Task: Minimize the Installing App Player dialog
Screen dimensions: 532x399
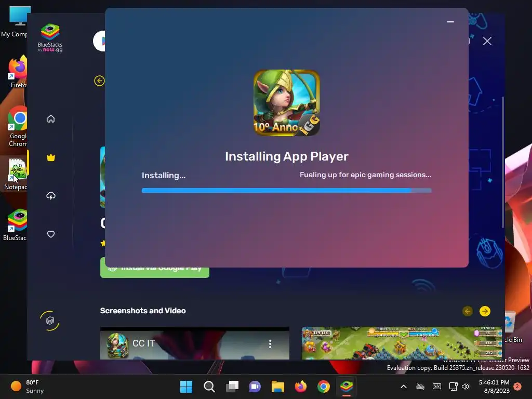Action: point(450,22)
